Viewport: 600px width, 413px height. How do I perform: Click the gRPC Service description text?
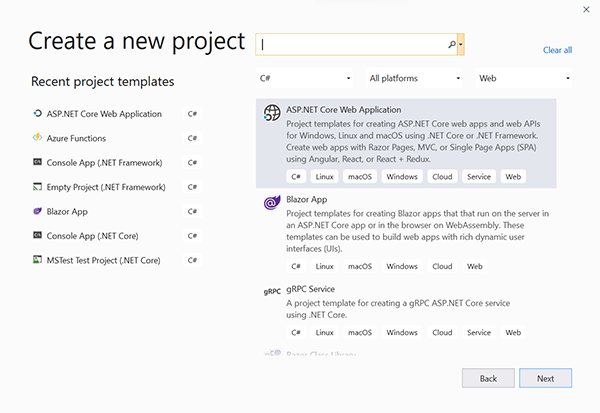(398, 309)
